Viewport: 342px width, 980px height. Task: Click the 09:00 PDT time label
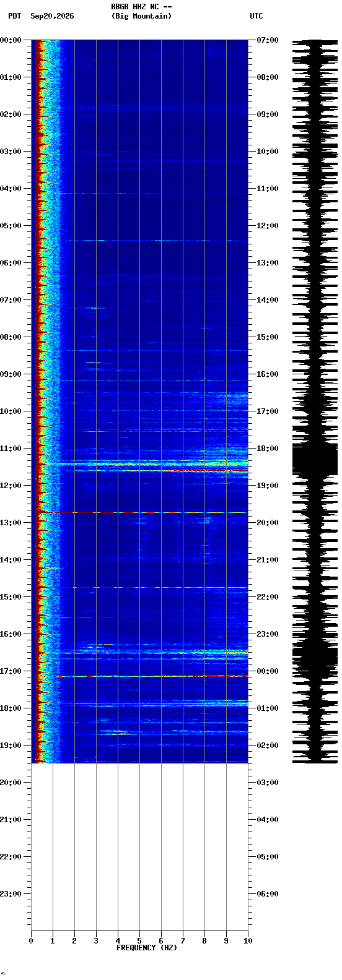click(x=11, y=374)
